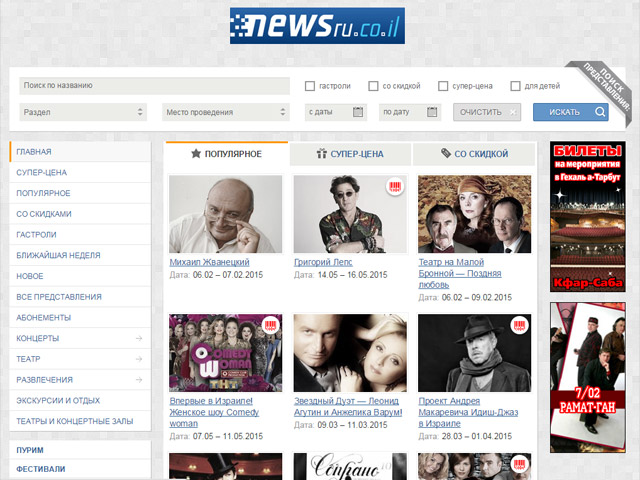Click the 7/02 Рамат-Ган banner
Screen dimensions: 640x480
point(588,378)
